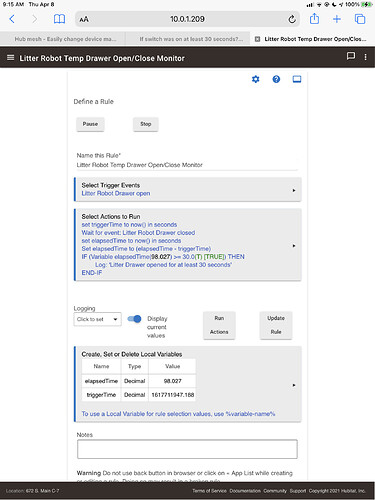Click the blue question mark help icon

[x=276, y=79]
